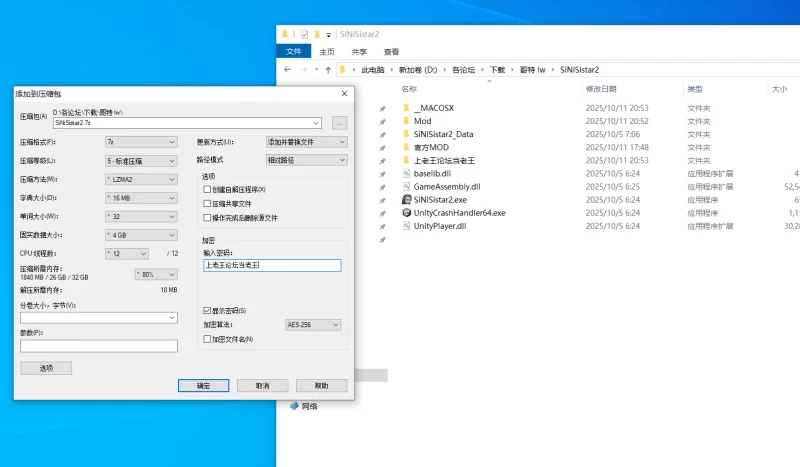Click the 输入密码 password field
The width and height of the screenshot is (800, 467).
pos(272,265)
